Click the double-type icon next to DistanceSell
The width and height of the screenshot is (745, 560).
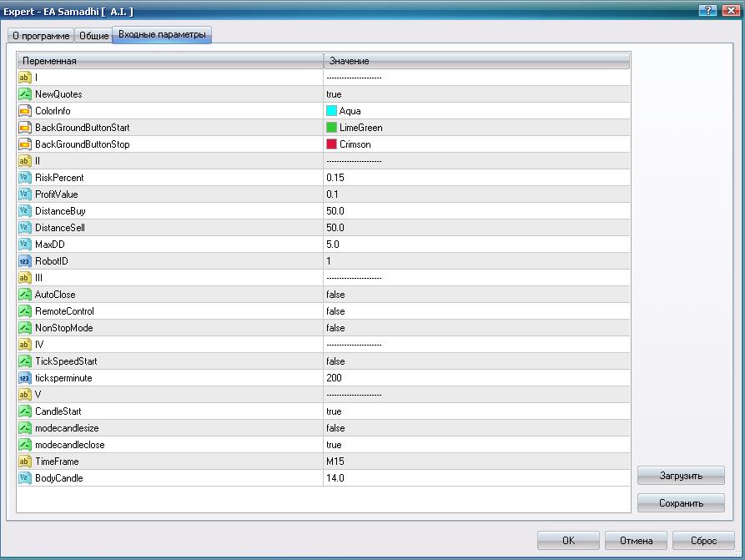[x=25, y=227]
